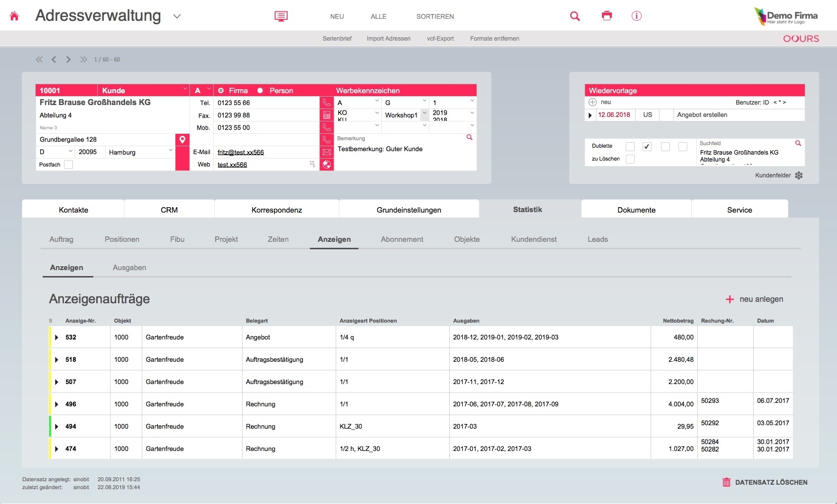Viewport: 837px width, 504px height.
Task: Add a new Wiedervorlage with the plus icon
Action: [x=592, y=102]
